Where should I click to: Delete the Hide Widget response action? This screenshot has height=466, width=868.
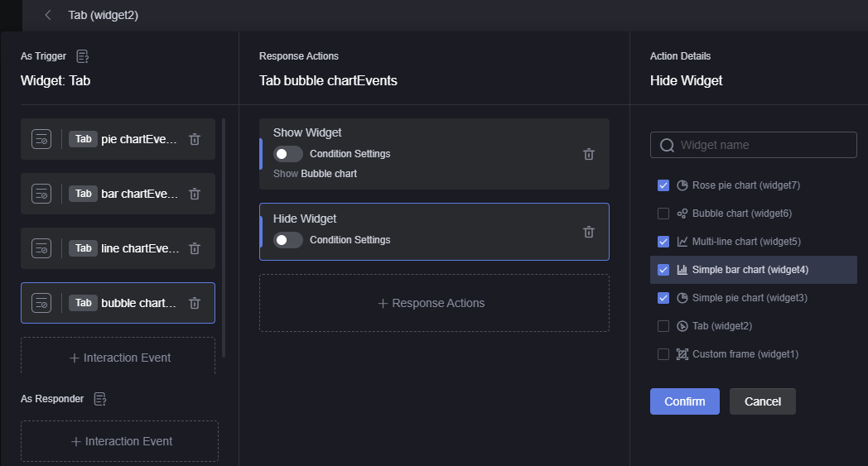(588, 232)
